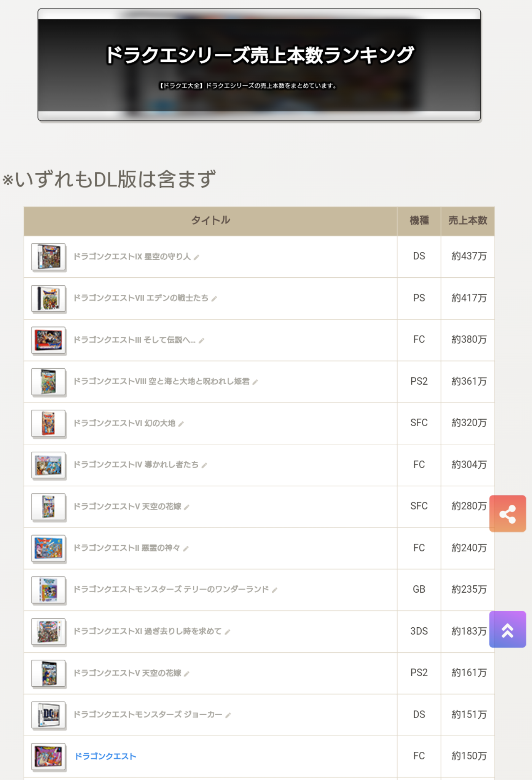Click the 3DS platform cell
The image size is (532, 780).
coord(419,631)
